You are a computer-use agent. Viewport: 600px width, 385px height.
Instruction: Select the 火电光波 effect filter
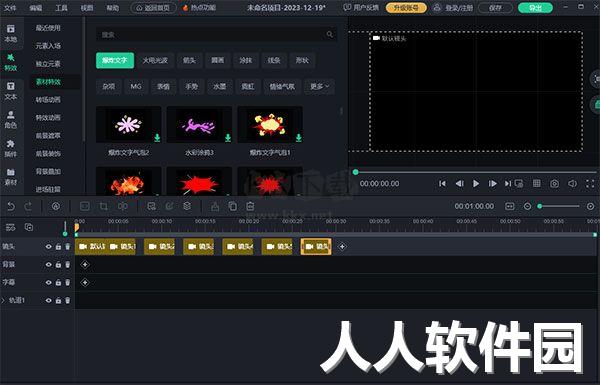point(155,60)
